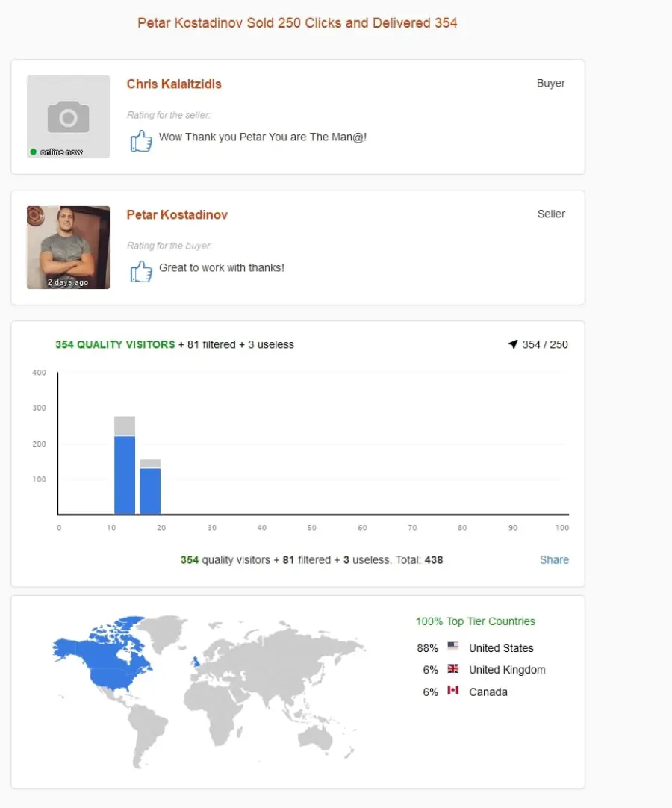Click the arrow icon beside 354 / 250
672x808 pixels.
point(513,344)
